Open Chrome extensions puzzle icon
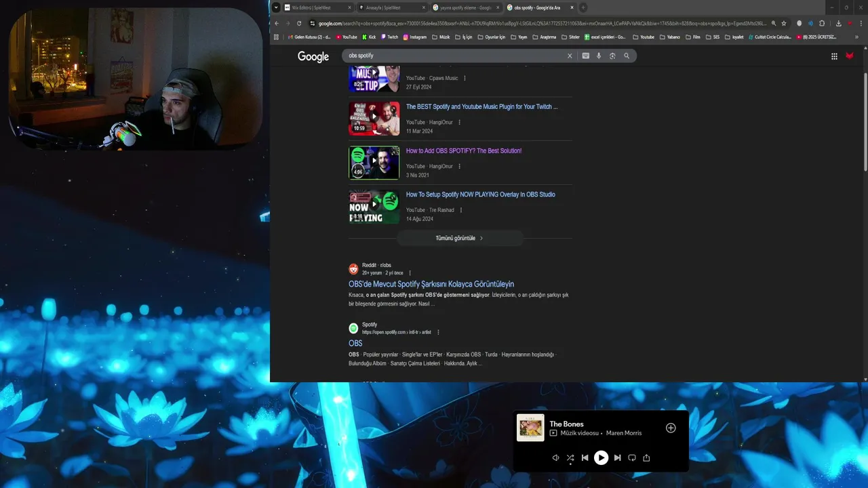 click(822, 23)
